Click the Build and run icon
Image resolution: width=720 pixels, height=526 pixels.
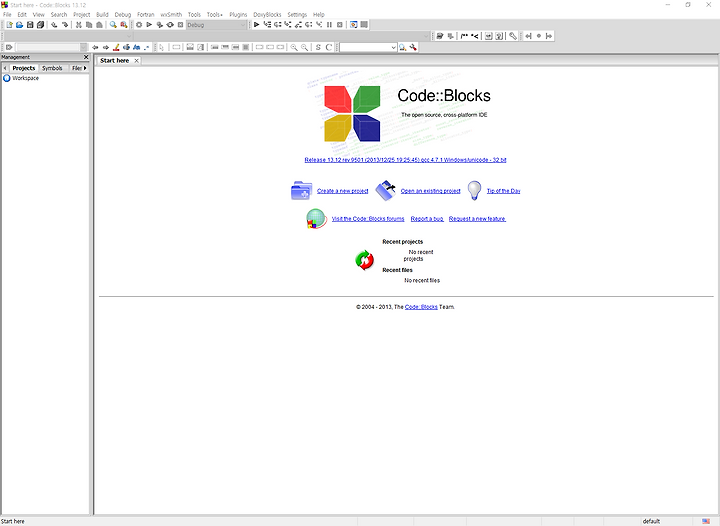pos(159,25)
